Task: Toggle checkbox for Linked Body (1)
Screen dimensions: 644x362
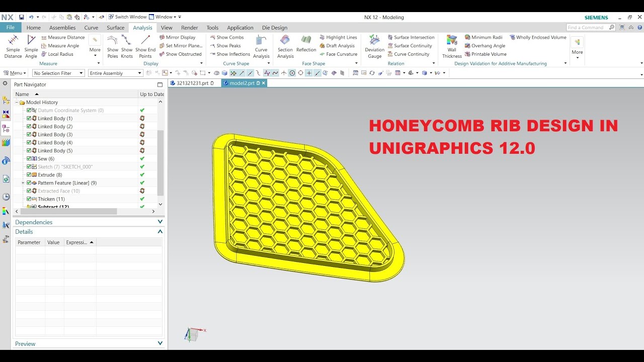Action: (29, 119)
